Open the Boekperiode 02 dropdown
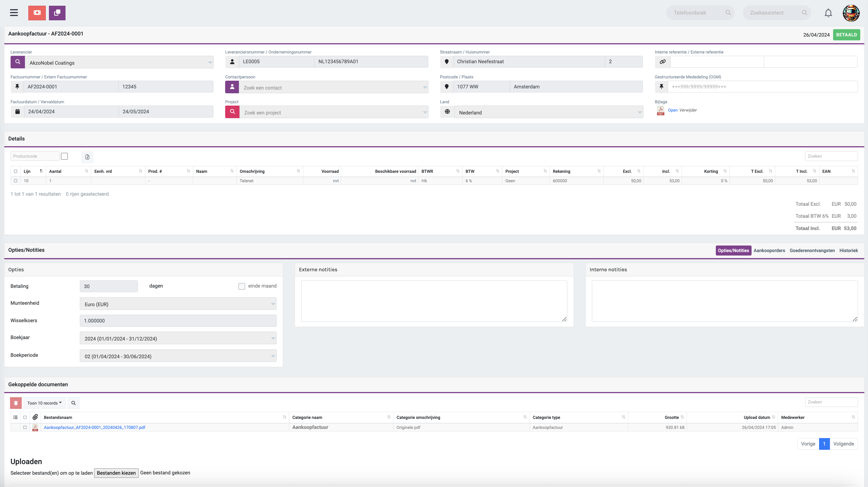 pos(178,356)
